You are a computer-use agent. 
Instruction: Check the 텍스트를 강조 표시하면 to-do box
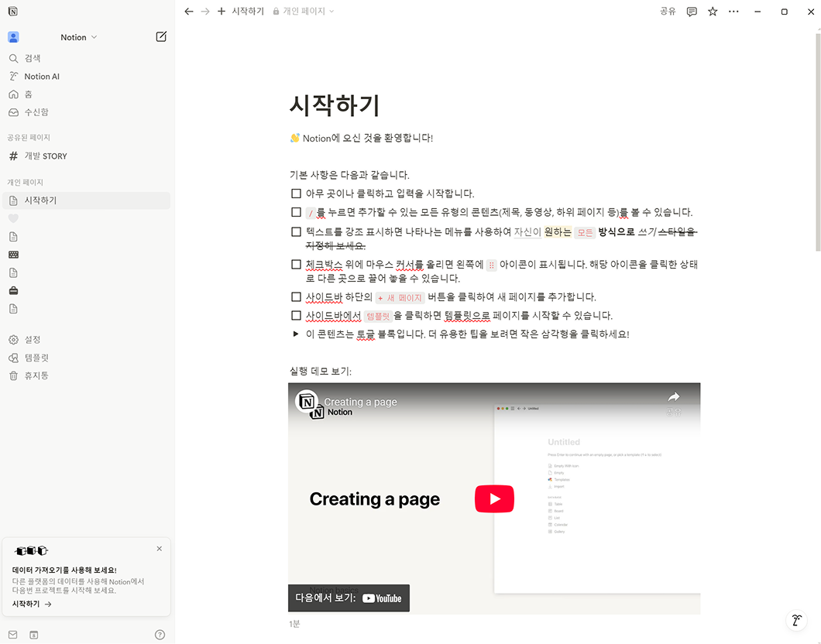tap(297, 231)
